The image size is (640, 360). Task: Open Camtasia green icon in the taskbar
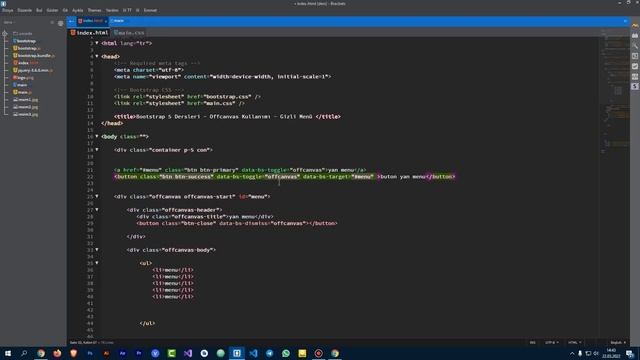171,353
